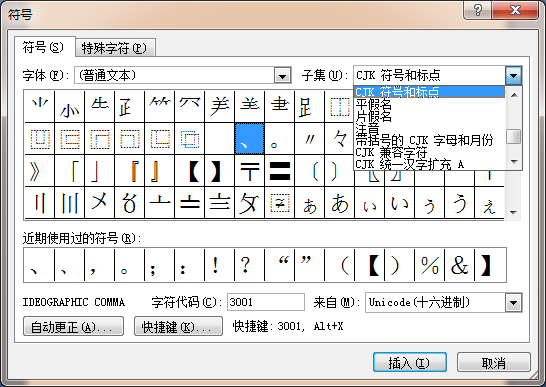Choose the black lenticular bracket 【 in the grid
The width and height of the screenshot is (546, 387).
189,171
